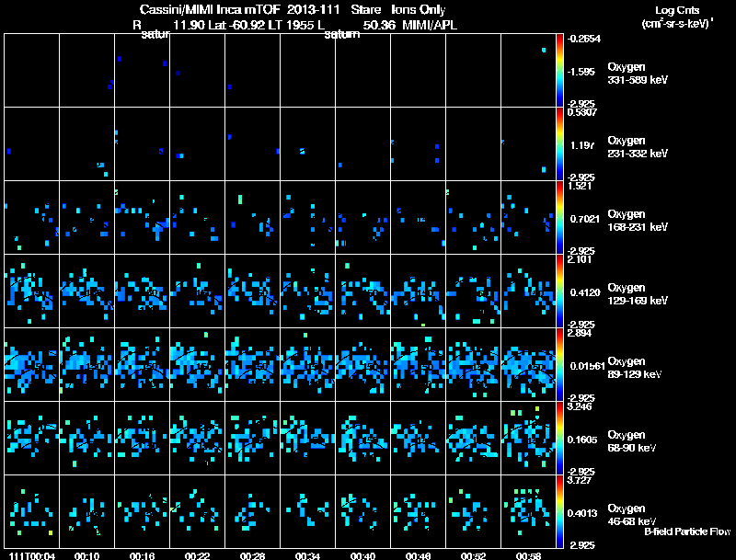Click the Log Cnts units header
This screenshot has width=736, height=560.
pos(677,17)
